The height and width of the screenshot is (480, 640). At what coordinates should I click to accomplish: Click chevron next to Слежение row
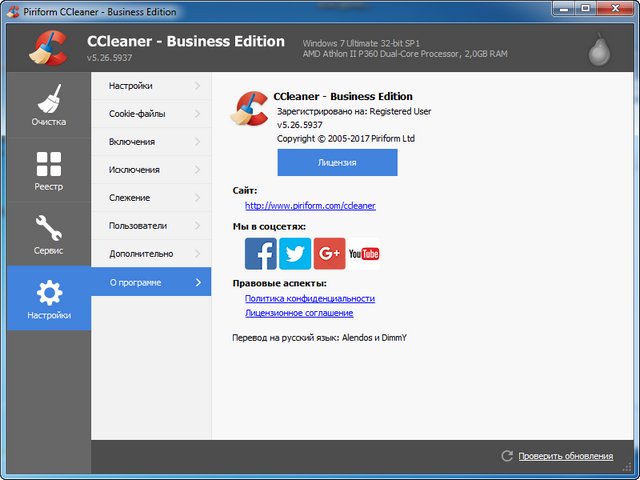(x=198, y=198)
